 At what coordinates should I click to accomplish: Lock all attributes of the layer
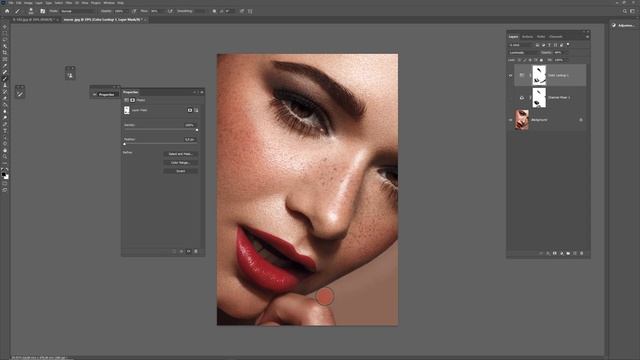click(x=541, y=60)
